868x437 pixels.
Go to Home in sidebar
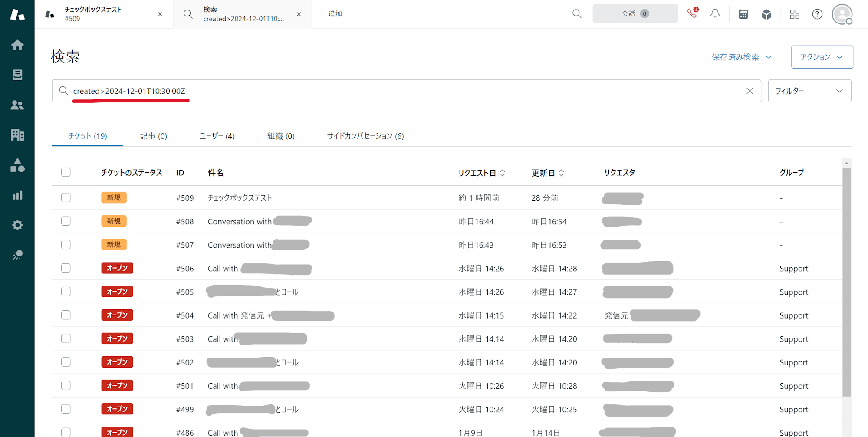tap(17, 45)
